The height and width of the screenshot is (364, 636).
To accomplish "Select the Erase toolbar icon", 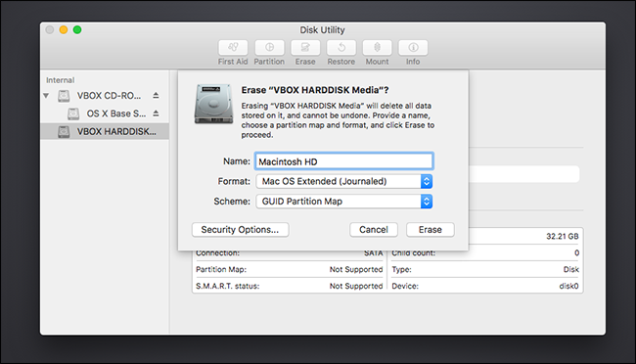I will pos(305,48).
